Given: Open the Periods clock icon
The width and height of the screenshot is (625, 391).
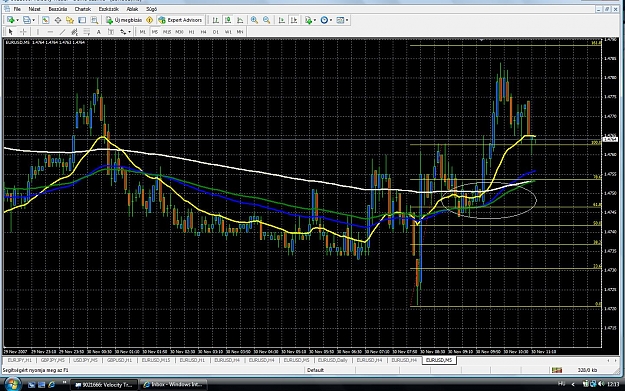Looking at the screenshot, I should click(324, 20).
